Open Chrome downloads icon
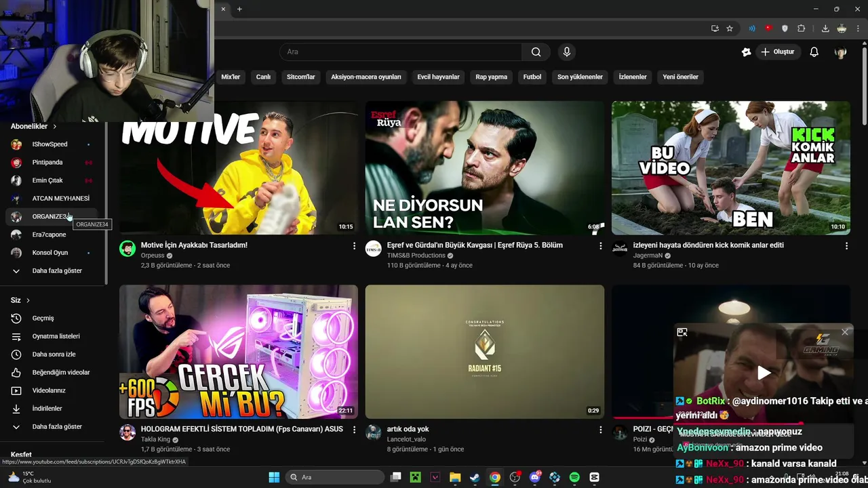868x488 pixels. (x=825, y=28)
